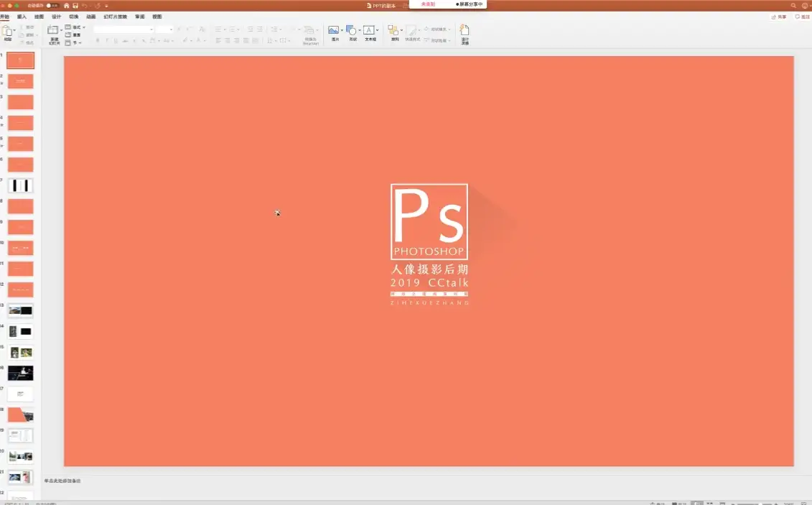This screenshot has width=812, height=505.
Task: Click the Home icon in title bar
Action: [x=67, y=5]
